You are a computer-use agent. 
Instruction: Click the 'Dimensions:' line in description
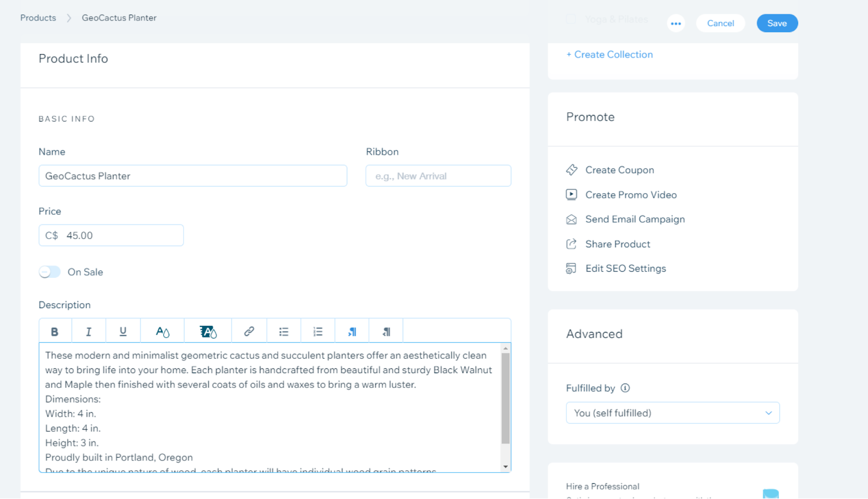[73, 399]
